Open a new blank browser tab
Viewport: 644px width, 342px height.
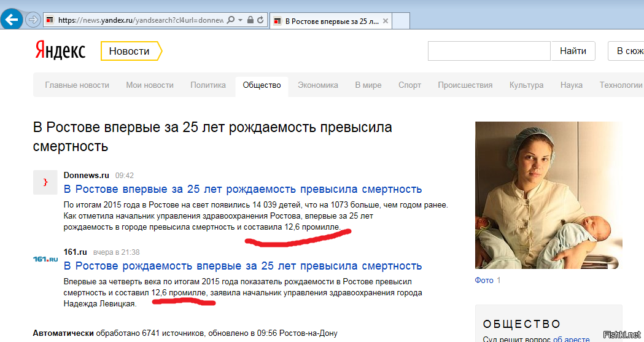[x=401, y=21]
